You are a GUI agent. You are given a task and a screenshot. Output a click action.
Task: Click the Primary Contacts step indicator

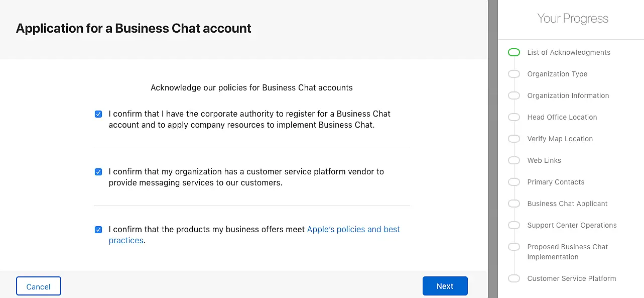click(x=513, y=182)
